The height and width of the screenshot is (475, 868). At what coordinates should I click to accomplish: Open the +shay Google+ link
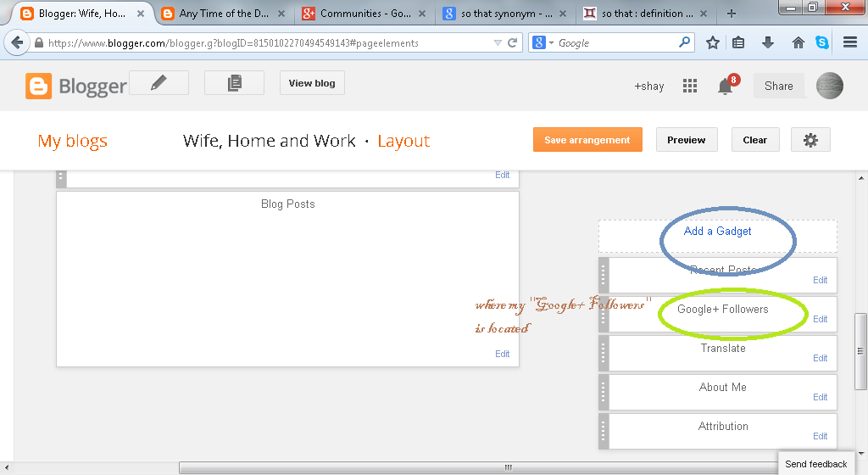tap(648, 86)
